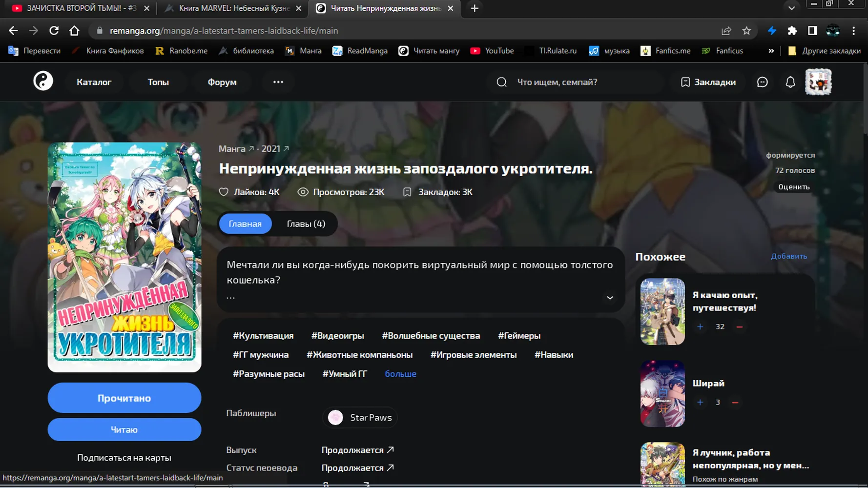Open the #Умный ГГ tag
This screenshot has width=868, height=488.
pos(345,374)
